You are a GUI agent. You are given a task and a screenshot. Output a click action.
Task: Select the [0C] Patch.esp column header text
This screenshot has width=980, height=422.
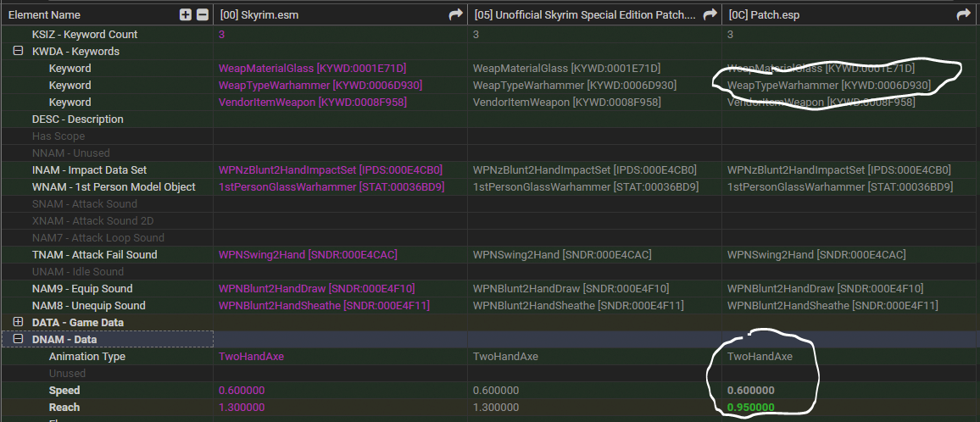(x=765, y=14)
